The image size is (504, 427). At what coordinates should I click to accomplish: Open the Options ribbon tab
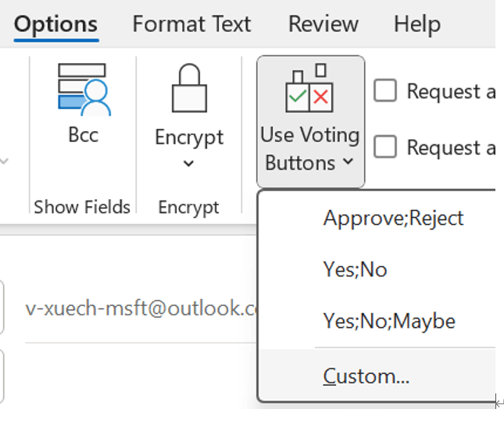click(x=56, y=24)
